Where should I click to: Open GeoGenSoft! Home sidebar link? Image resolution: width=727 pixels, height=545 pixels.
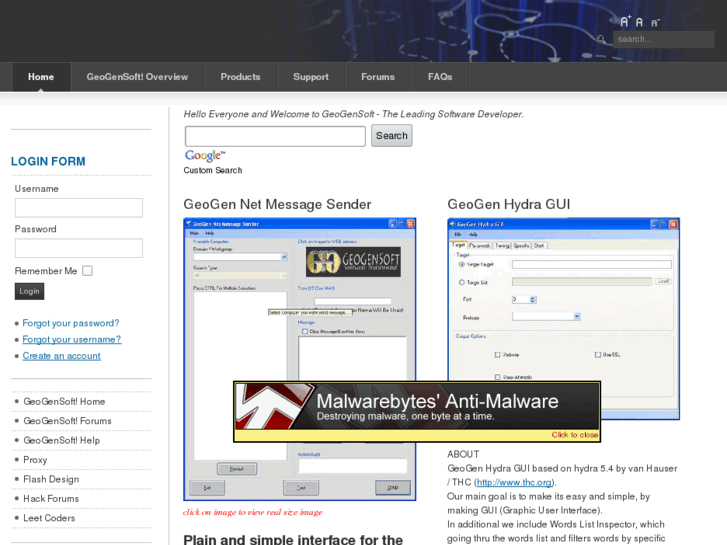(64, 402)
